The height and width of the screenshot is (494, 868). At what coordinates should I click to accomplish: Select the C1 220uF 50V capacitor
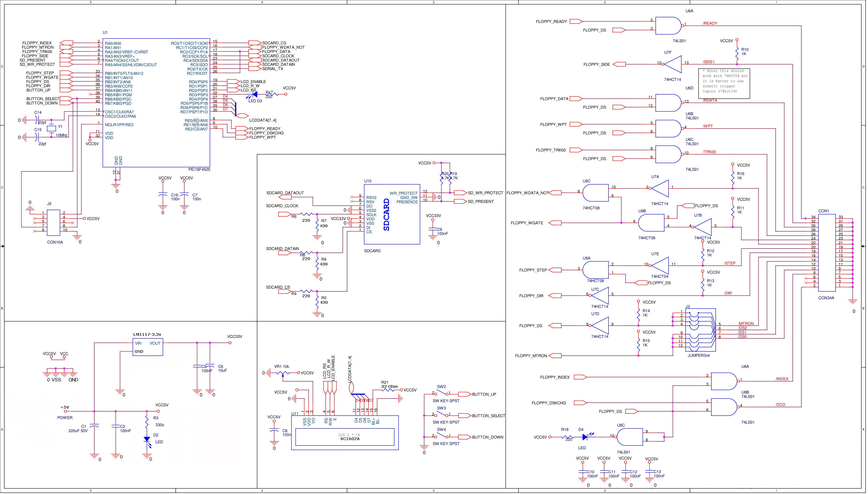point(95,426)
